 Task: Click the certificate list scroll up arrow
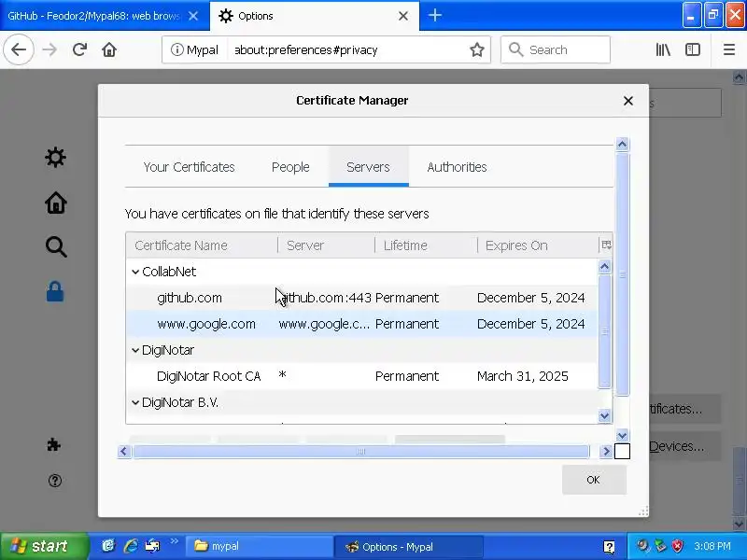coord(604,266)
